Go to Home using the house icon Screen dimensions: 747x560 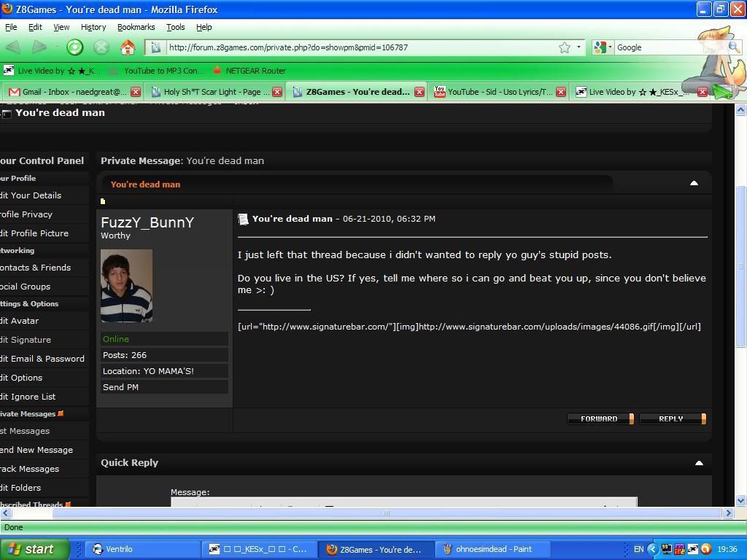128,47
